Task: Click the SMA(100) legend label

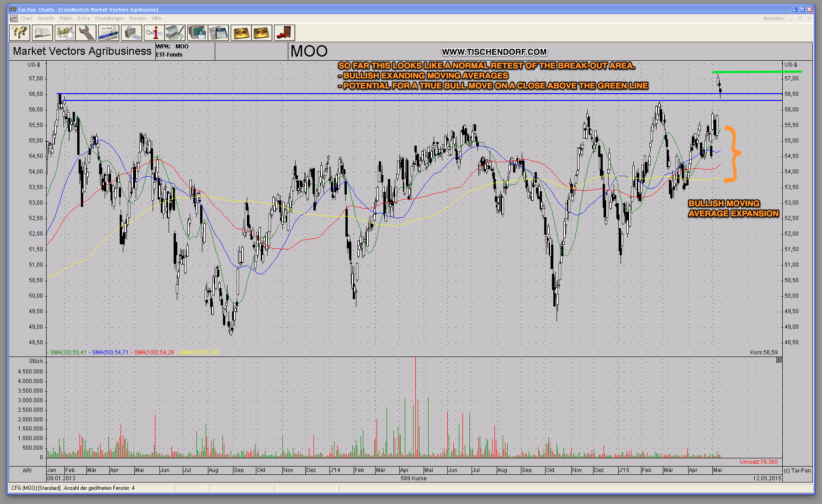Action: pos(154,352)
